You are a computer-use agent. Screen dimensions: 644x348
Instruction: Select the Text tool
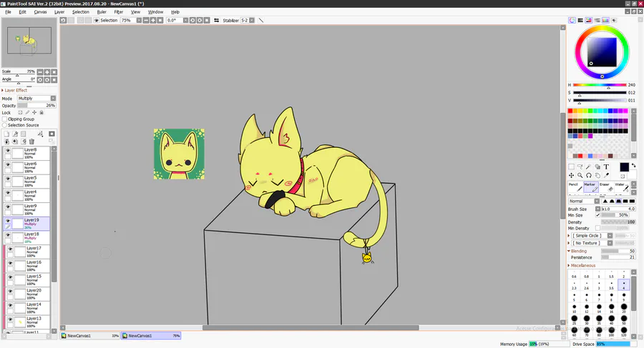(x=606, y=166)
